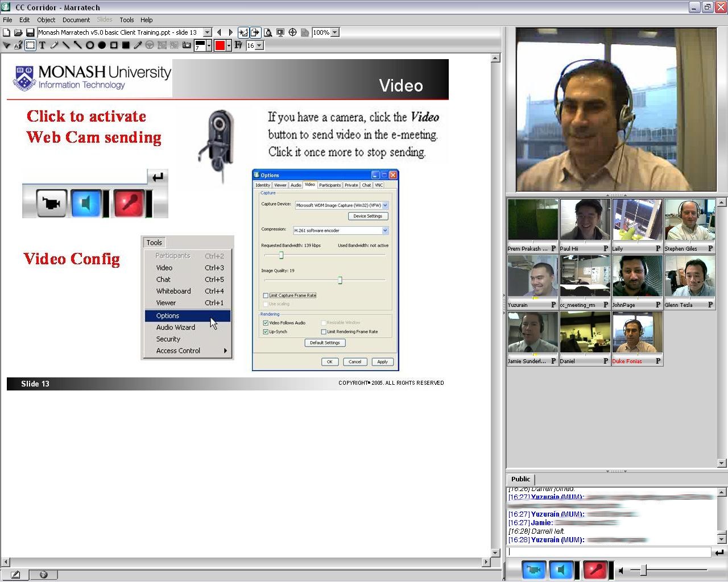Open the Object menu
The height and width of the screenshot is (582, 728).
tap(46, 20)
